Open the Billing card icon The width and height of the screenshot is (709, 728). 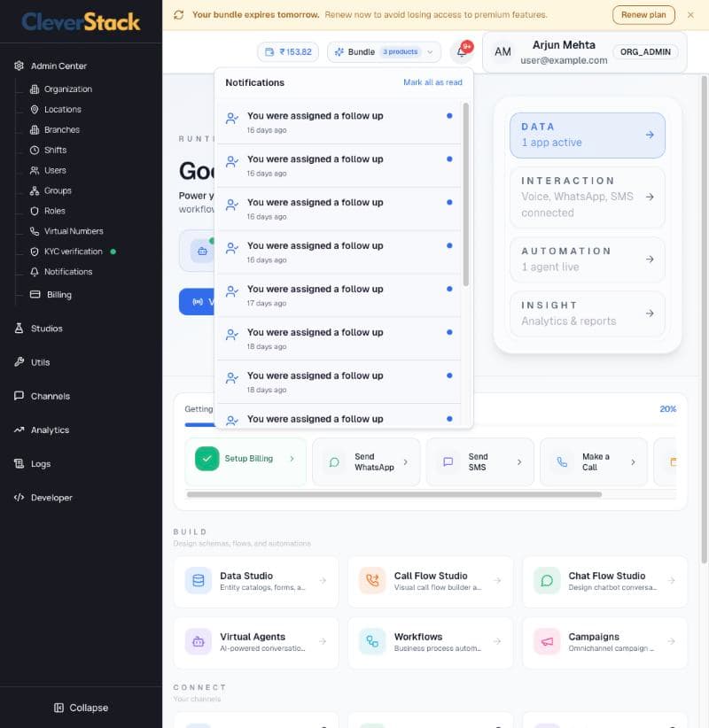pos(35,294)
